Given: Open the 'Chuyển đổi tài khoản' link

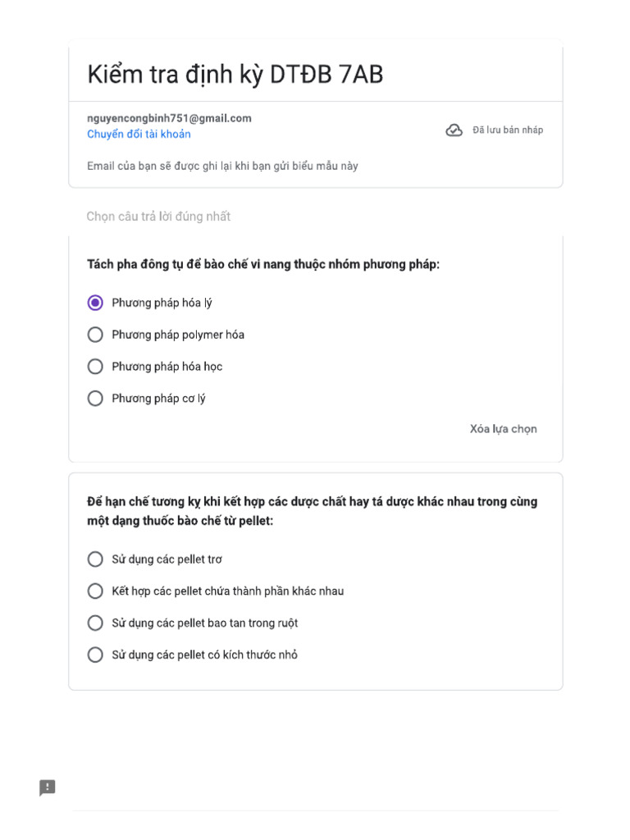Looking at the screenshot, I should [x=139, y=135].
